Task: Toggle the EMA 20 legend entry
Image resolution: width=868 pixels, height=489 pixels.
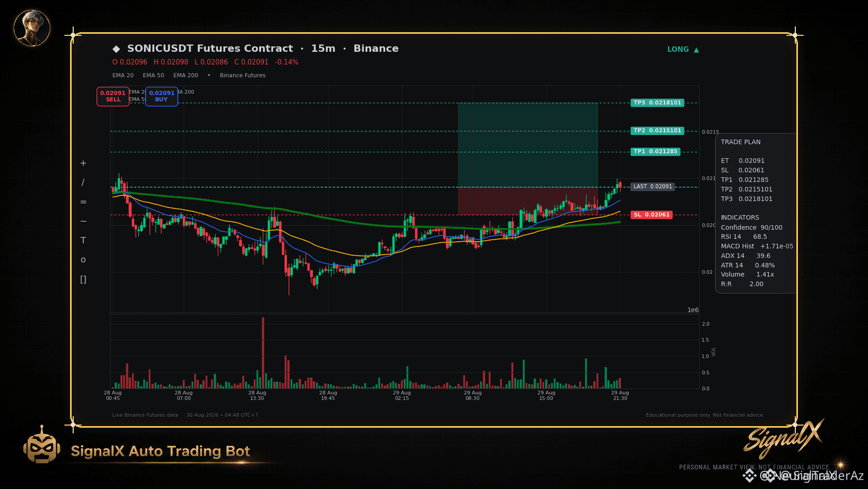Action: tap(123, 75)
